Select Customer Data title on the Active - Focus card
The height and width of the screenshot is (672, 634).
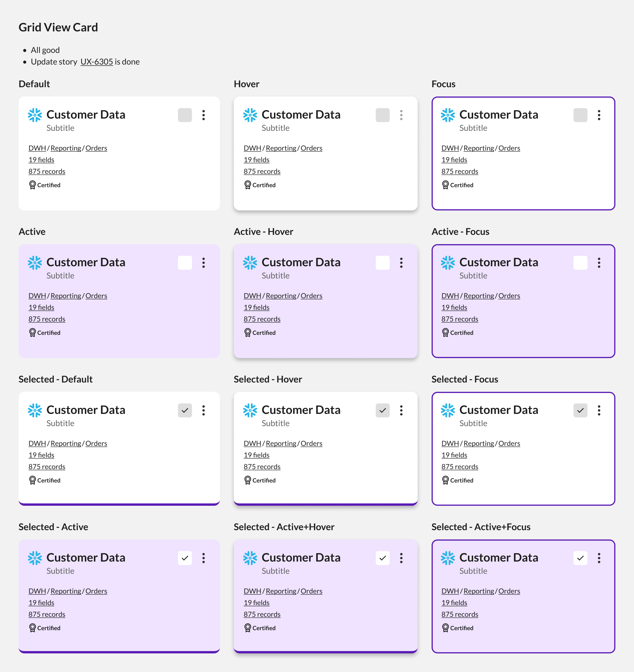click(499, 262)
